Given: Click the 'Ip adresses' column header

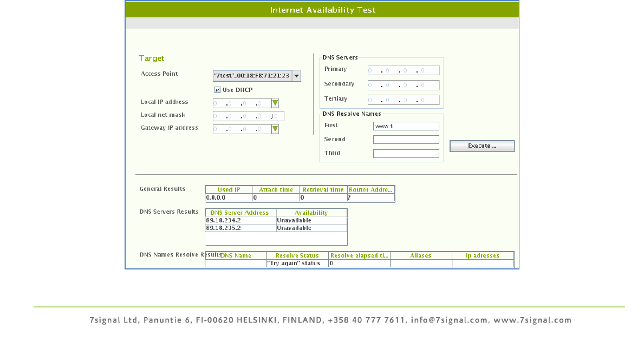Looking at the screenshot, I should click(x=483, y=255).
